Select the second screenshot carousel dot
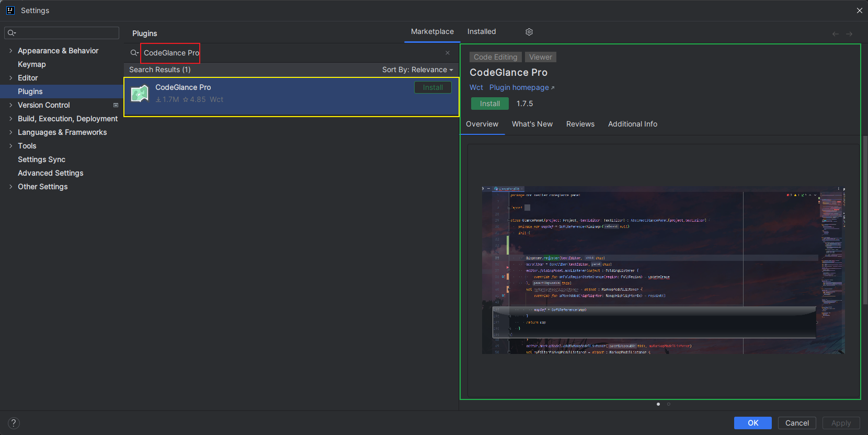Image resolution: width=868 pixels, height=435 pixels. coord(668,404)
